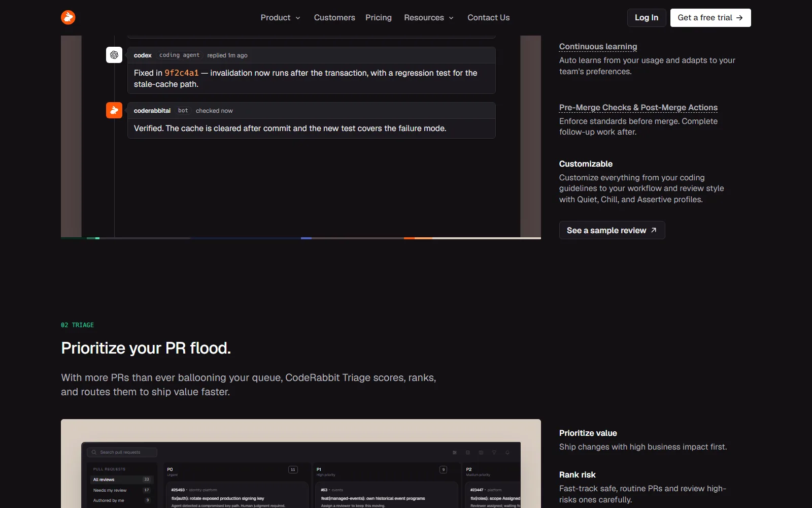Click the codex OpenAI avatar icon
Screen dimensions: 812x508
coord(114,55)
